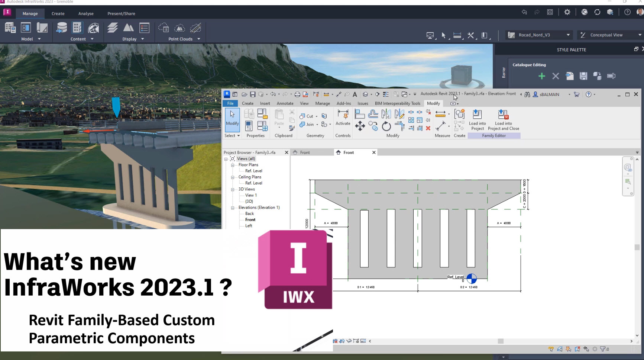
Task: Switch to the Annotate ribbon tab
Action: (x=285, y=103)
